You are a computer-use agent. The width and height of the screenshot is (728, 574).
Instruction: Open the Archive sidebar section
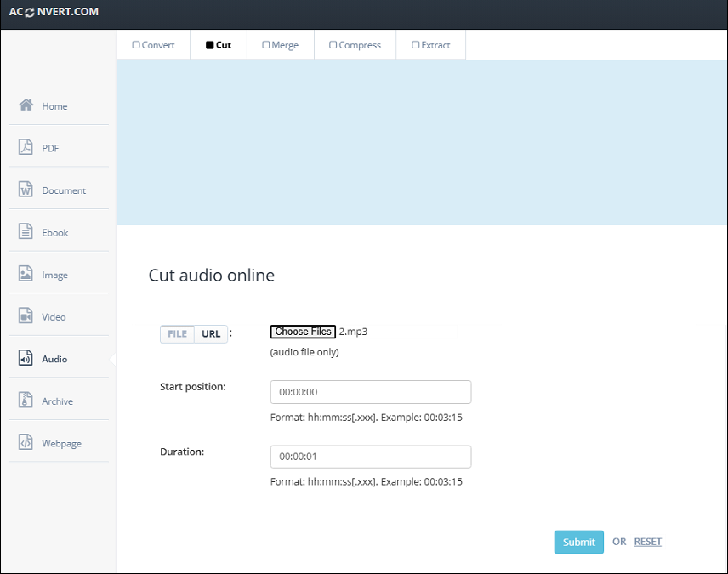pos(59,401)
